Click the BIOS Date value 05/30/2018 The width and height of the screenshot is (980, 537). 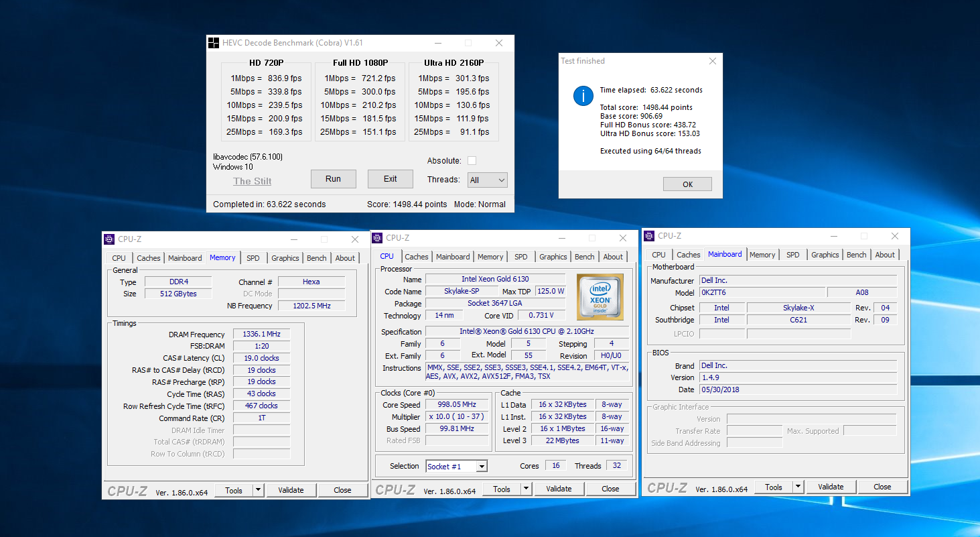tap(798, 390)
